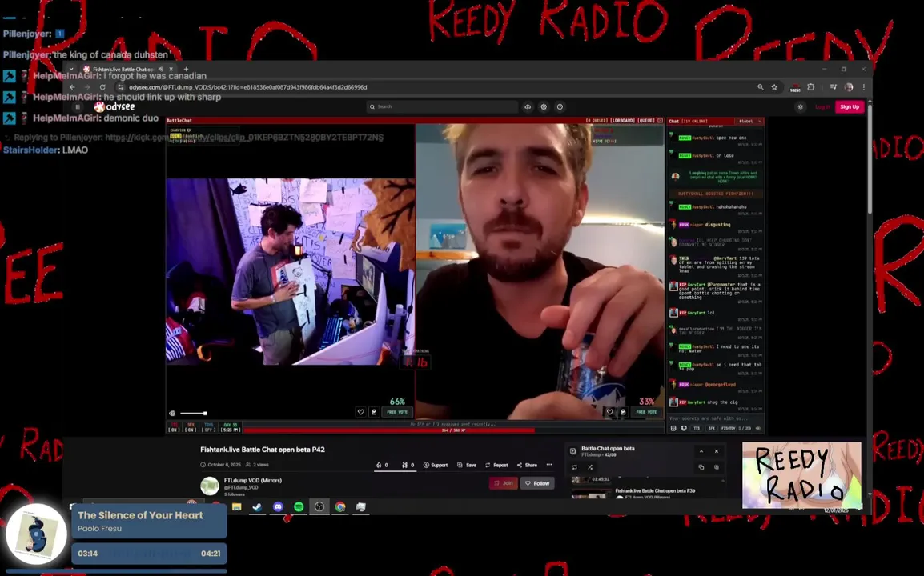
Task: Open Chrome from the taskbar
Action: 340,506
